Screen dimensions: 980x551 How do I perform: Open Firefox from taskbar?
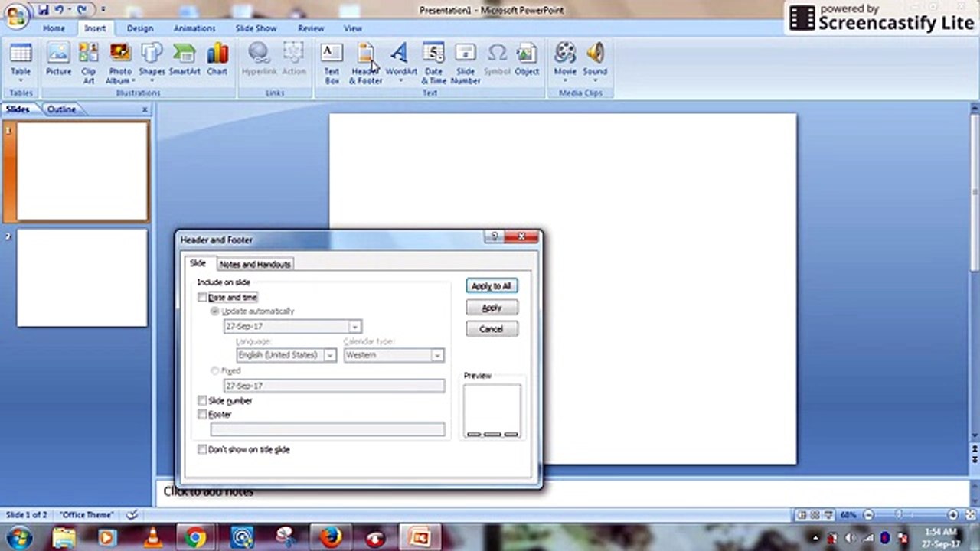[330, 538]
